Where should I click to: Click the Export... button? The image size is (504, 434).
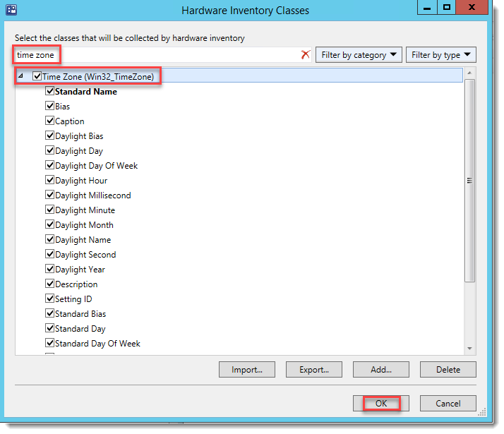pyautogui.click(x=313, y=369)
